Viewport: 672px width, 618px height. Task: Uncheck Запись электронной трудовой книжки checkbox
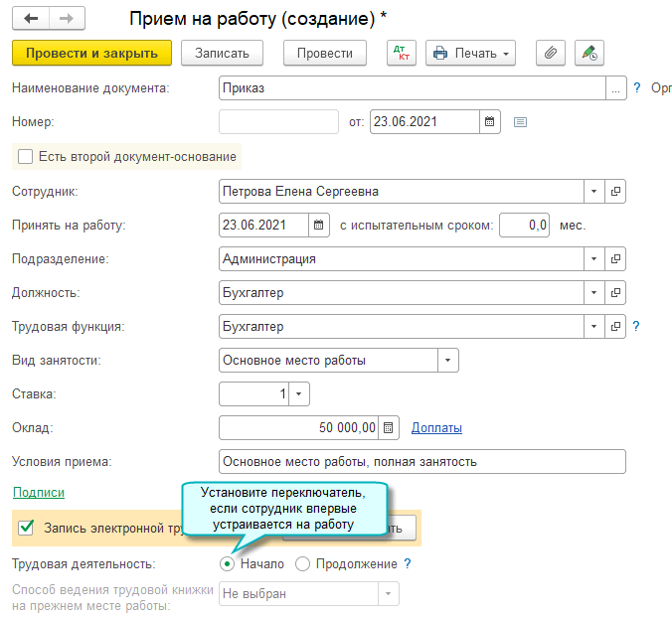[26, 528]
